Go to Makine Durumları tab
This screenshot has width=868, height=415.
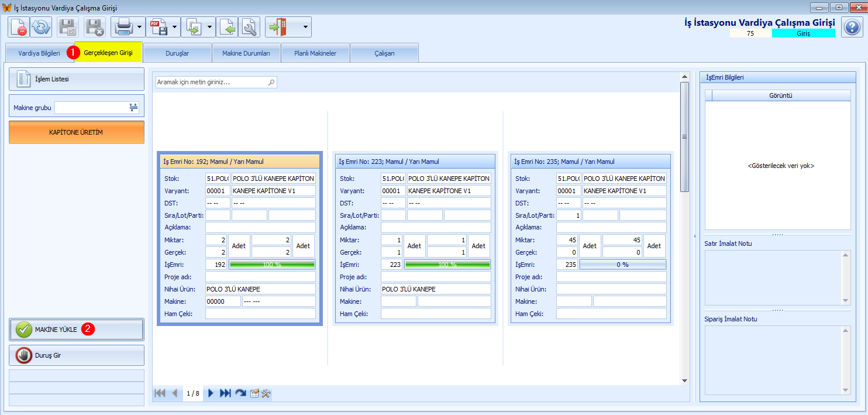pyautogui.click(x=246, y=53)
